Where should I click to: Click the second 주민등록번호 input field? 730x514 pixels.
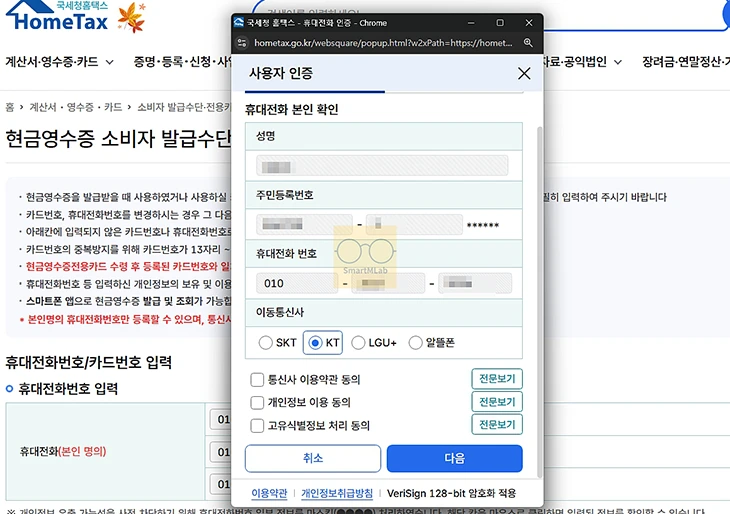point(414,224)
